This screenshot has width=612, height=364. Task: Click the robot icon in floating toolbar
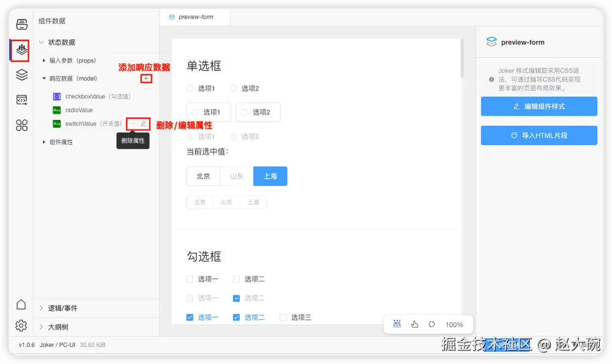[x=396, y=324]
